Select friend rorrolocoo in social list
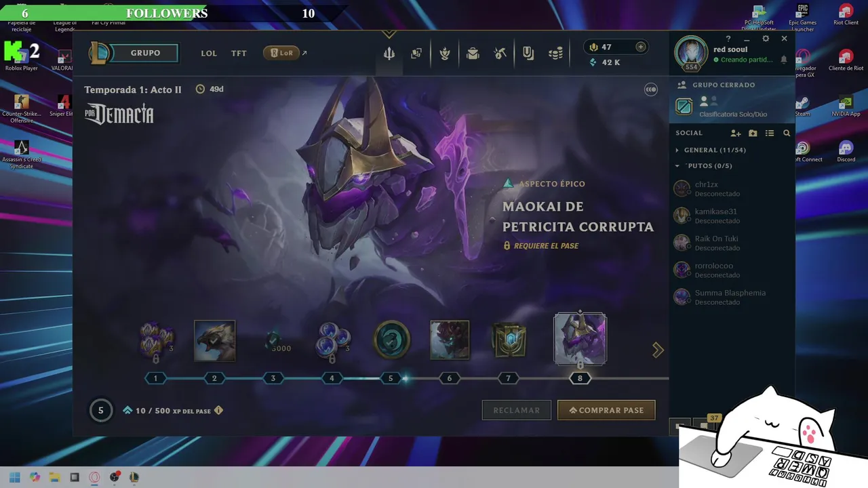 [x=731, y=270]
